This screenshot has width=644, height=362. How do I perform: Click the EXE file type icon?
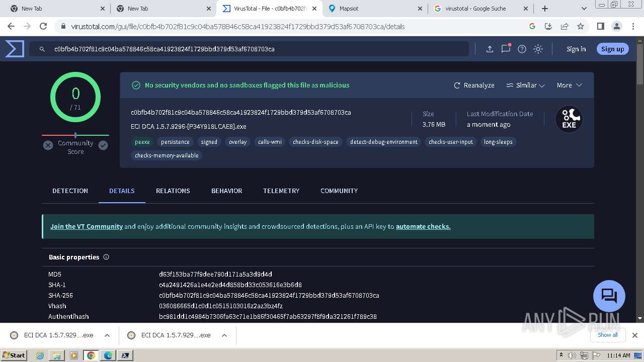[569, 119]
